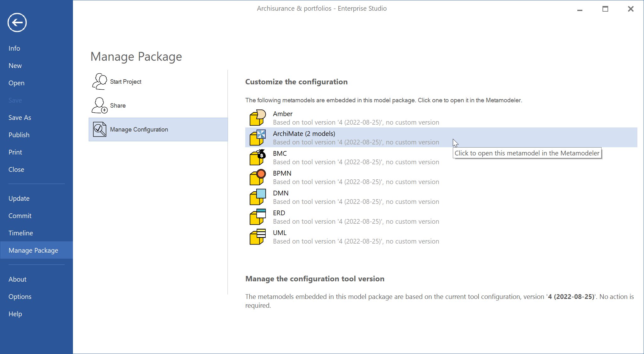
Task: Maximize the Enterprise Studio window
Action: (605, 9)
